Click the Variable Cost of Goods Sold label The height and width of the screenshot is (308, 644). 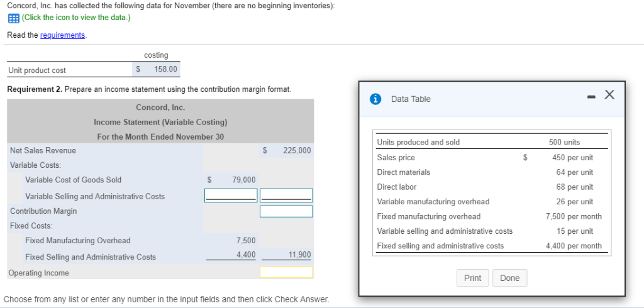pyautogui.click(x=73, y=180)
